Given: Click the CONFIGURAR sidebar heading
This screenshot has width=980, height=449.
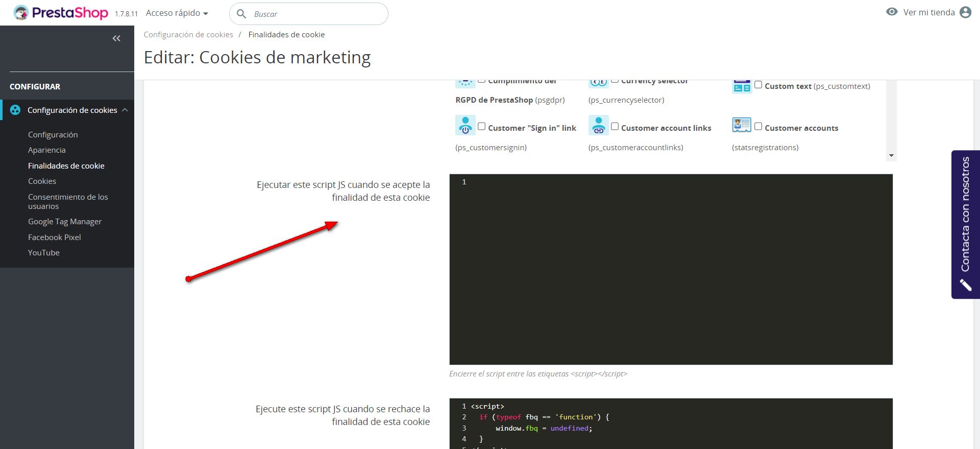Looking at the screenshot, I should coord(35,86).
